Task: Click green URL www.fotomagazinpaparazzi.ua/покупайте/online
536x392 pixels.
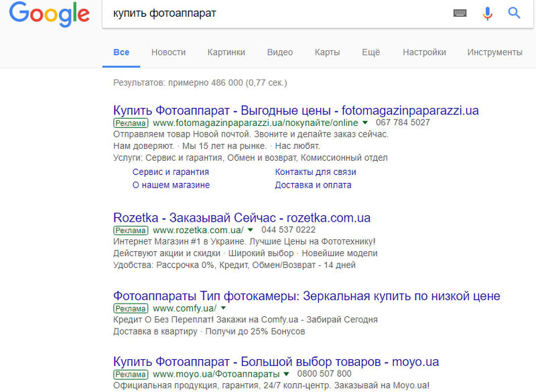Action: (x=255, y=123)
